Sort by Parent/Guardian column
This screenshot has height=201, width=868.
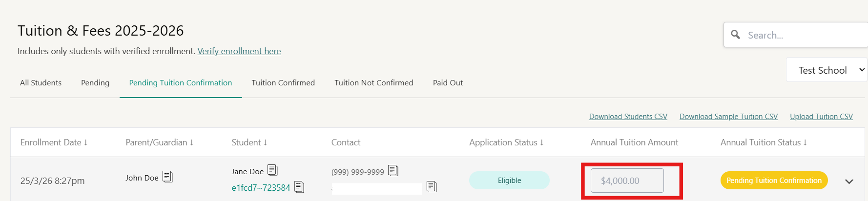tap(160, 142)
